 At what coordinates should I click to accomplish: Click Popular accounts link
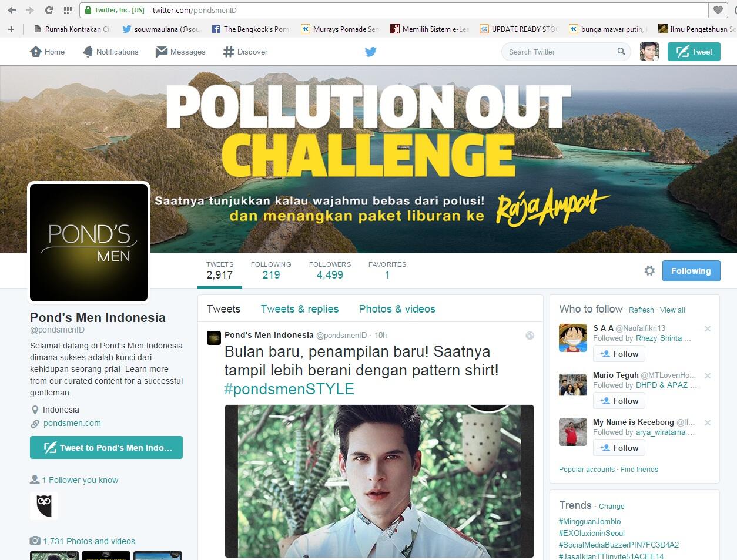coord(587,470)
